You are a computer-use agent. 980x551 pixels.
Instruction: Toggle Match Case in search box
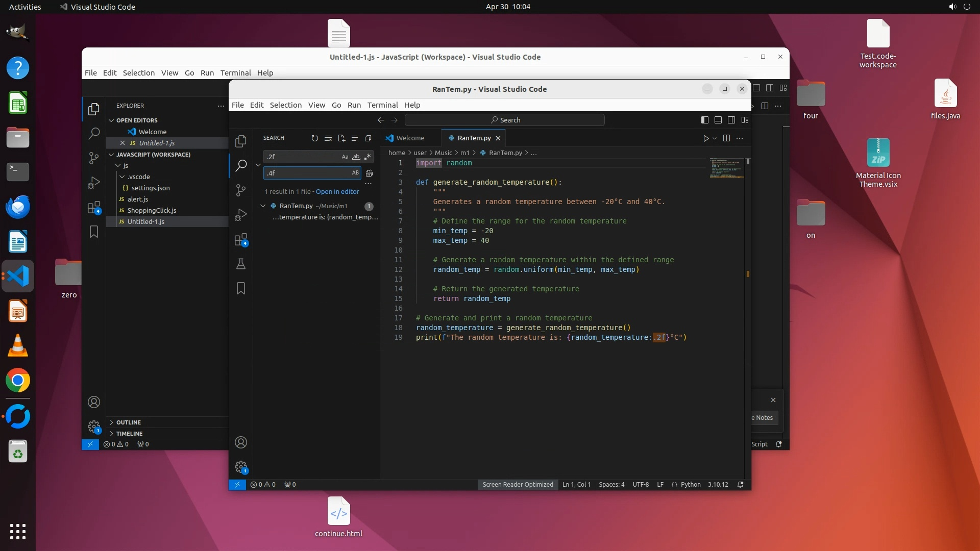click(x=345, y=157)
